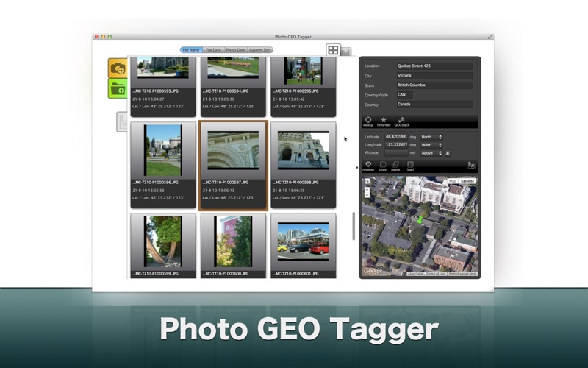The width and height of the screenshot is (588, 368).
Task: Select photo P1000598.JPG thumbnail
Action: click(x=303, y=150)
